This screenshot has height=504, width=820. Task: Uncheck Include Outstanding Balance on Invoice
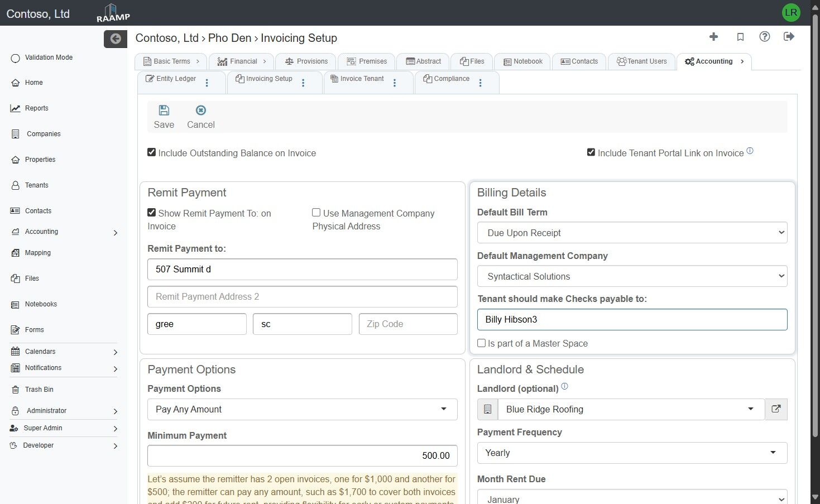pos(151,152)
